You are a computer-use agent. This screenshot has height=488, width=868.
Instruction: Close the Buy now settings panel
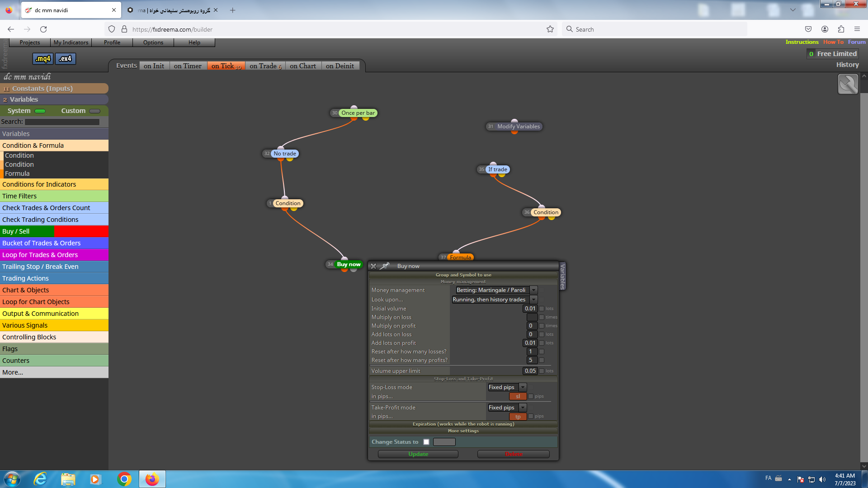[x=373, y=266]
